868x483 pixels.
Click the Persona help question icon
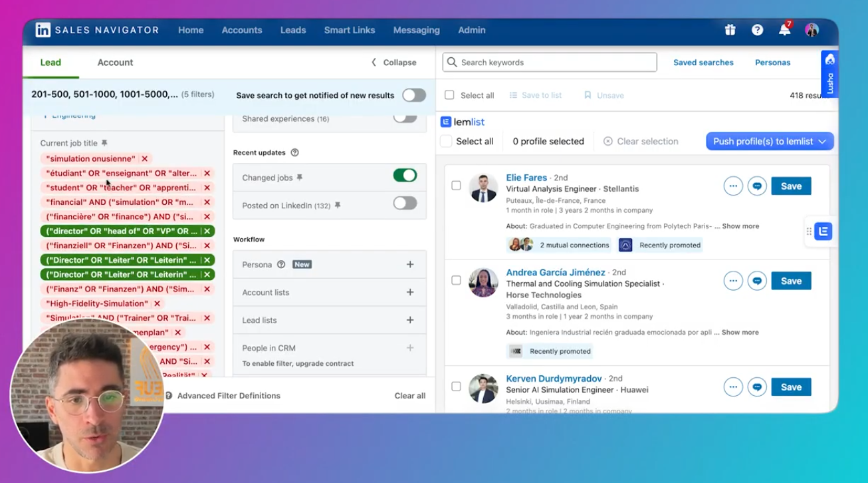point(281,264)
